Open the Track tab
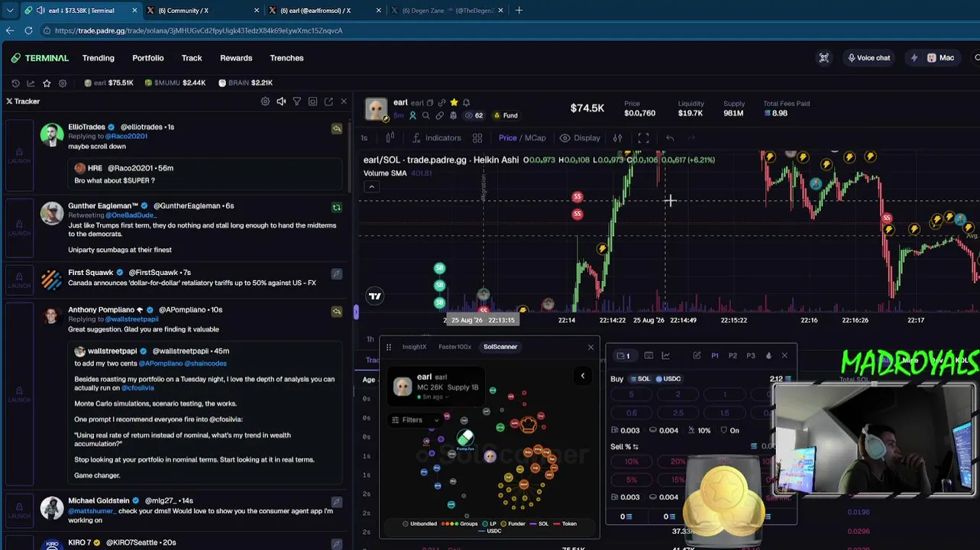 pos(192,58)
